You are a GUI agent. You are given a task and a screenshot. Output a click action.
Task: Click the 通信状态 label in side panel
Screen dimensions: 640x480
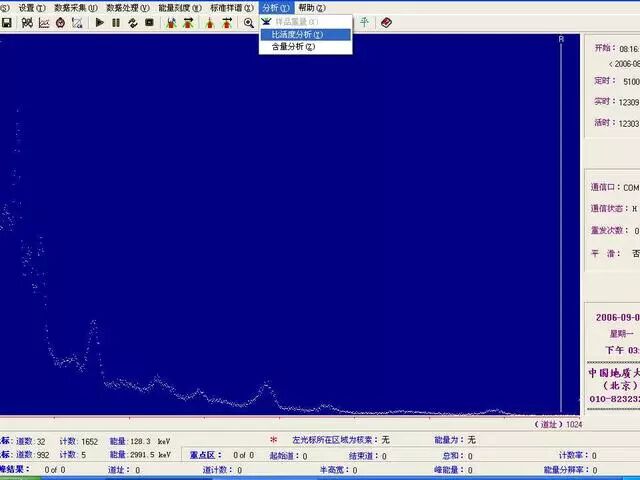coord(609,209)
